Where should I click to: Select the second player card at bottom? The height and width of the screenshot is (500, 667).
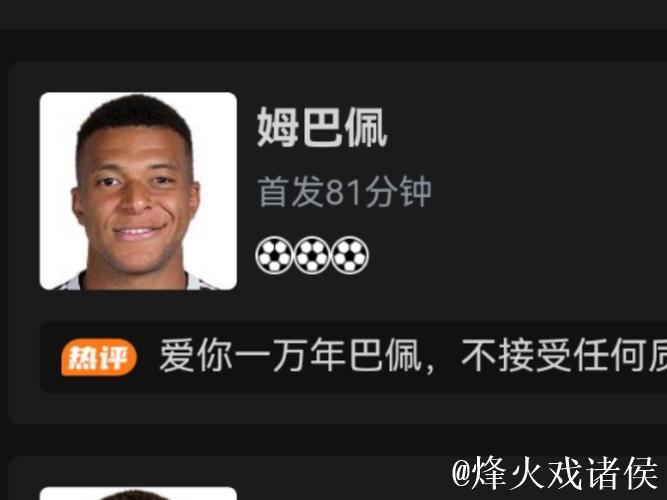coord(338,478)
